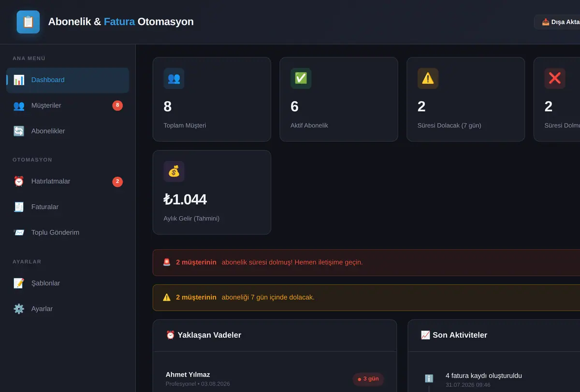Click the green checkmark icon on Aktif Abonelik card

[x=301, y=78]
